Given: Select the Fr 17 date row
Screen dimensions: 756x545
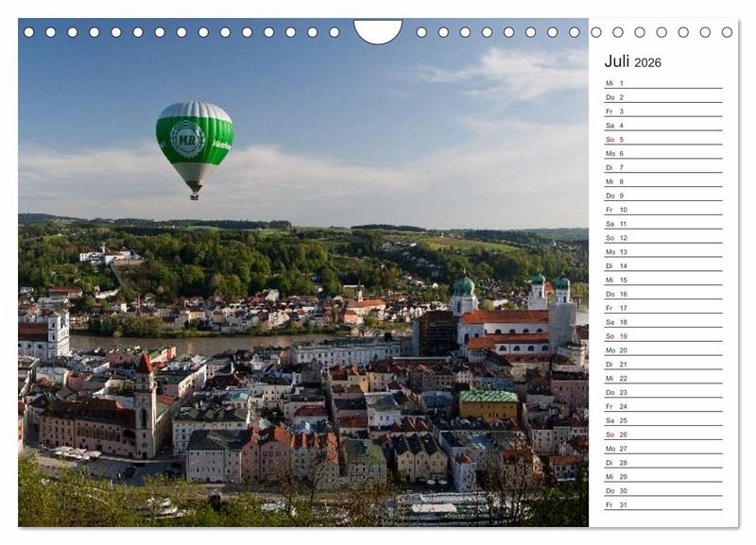Looking at the screenshot, I should click(x=663, y=308).
